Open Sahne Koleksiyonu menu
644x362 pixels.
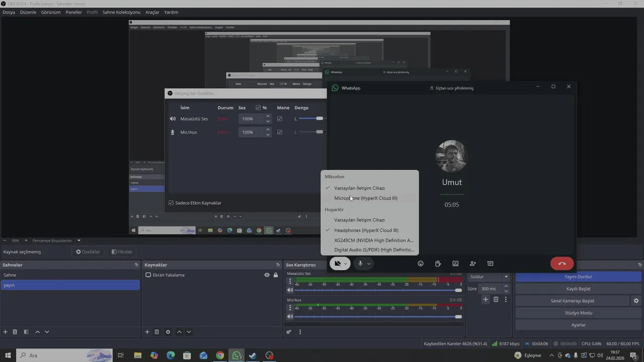tap(121, 12)
